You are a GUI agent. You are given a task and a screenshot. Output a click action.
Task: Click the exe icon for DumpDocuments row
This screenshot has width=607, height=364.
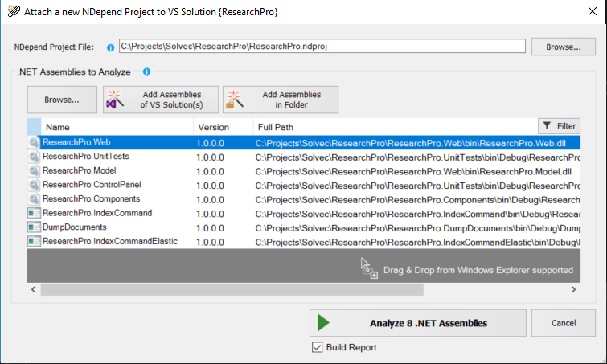coord(34,227)
